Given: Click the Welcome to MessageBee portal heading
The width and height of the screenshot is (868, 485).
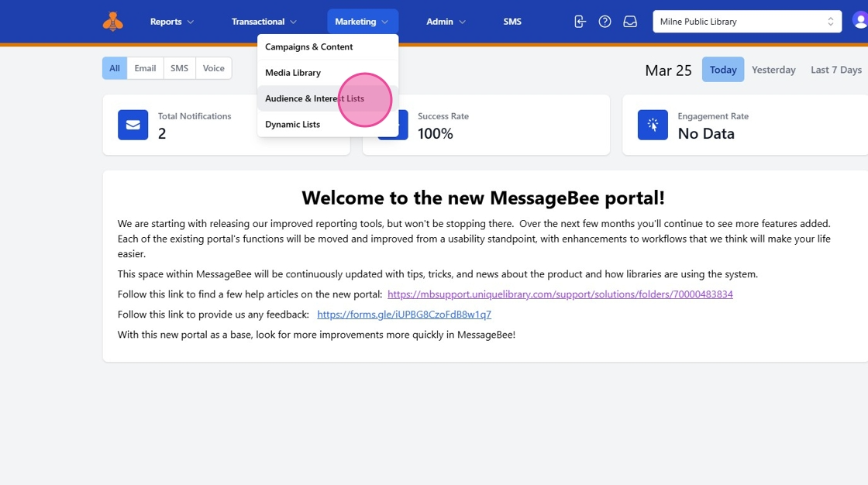Looking at the screenshot, I should coord(484,198).
